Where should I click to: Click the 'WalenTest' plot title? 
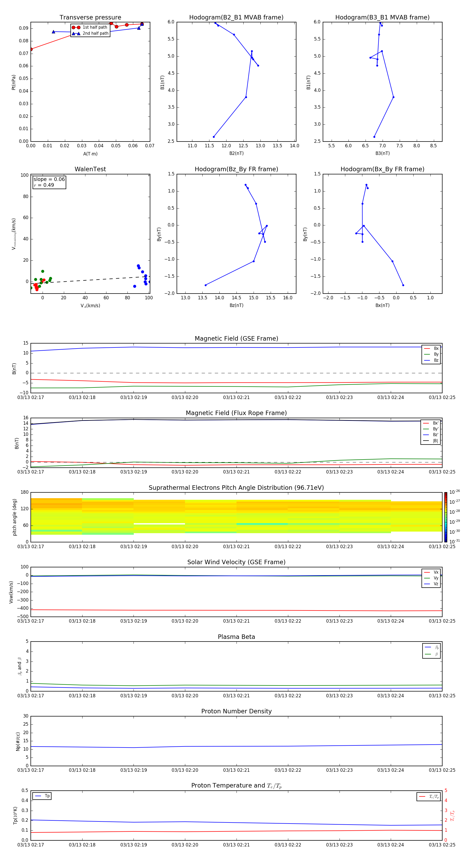pyautogui.click(x=90, y=169)
